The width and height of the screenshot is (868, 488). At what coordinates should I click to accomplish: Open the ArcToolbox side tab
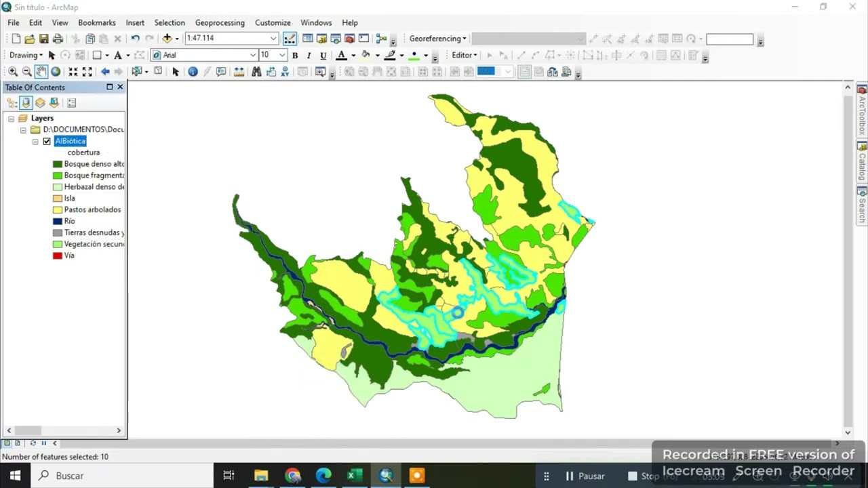(x=862, y=110)
